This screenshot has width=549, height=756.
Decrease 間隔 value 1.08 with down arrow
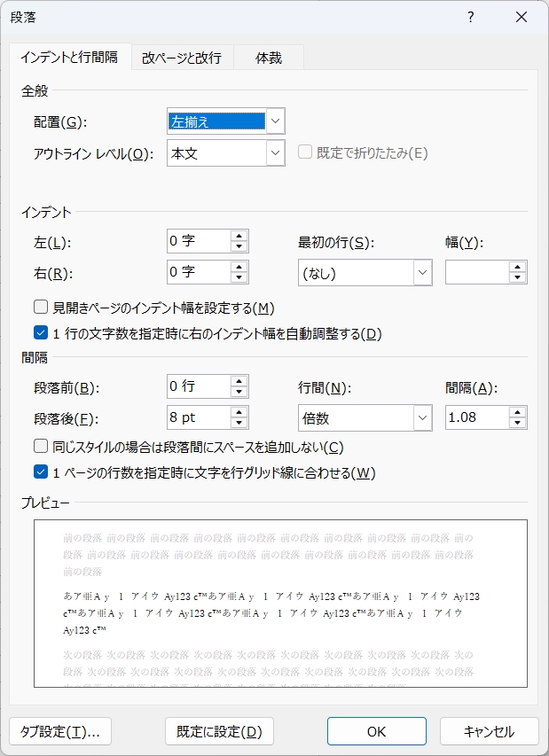[x=517, y=423]
